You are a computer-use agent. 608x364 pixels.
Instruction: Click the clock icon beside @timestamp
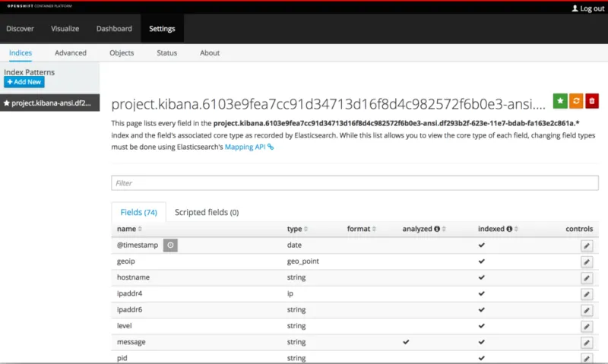pos(171,245)
